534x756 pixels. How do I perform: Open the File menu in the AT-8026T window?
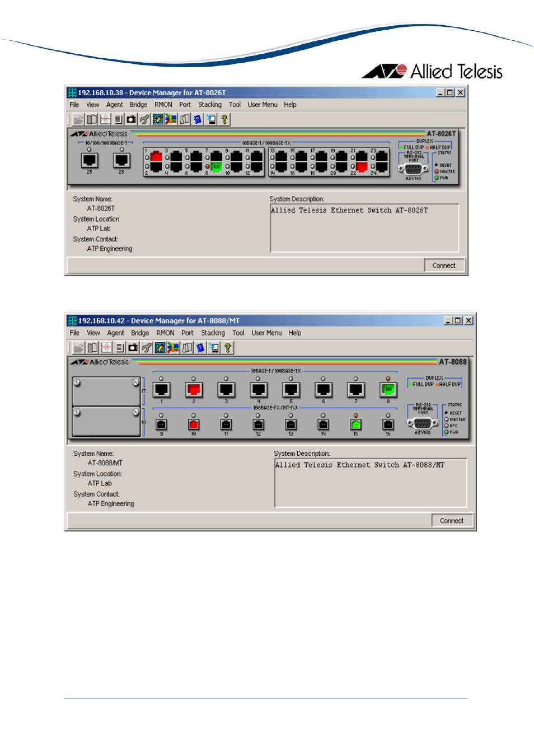click(x=74, y=105)
